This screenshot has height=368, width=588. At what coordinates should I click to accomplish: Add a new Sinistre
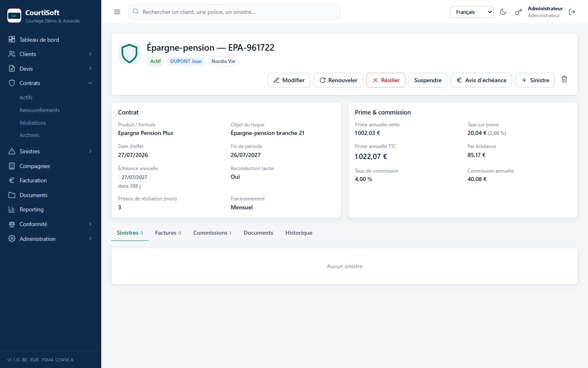tap(535, 80)
